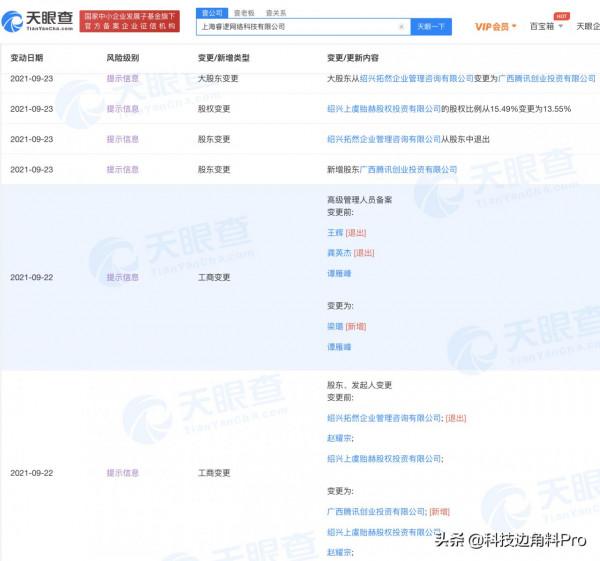The width and height of the screenshot is (600, 561).
Task: Open 绍兴上虞贻赫股权投资有限公司 in 股权变更 row
Action: [384, 109]
